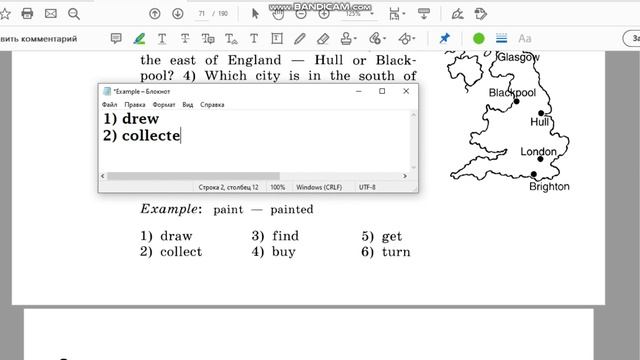Select the add text comment tool
Screen dimensions: 640x360
pyautogui.click(x=254, y=38)
